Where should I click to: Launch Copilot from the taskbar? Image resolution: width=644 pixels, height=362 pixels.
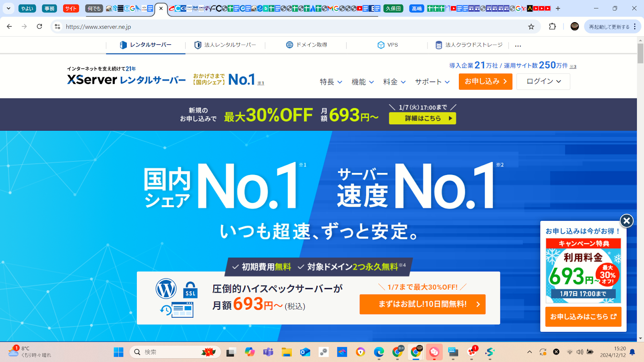pyautogui.click(x=250, y=352)
